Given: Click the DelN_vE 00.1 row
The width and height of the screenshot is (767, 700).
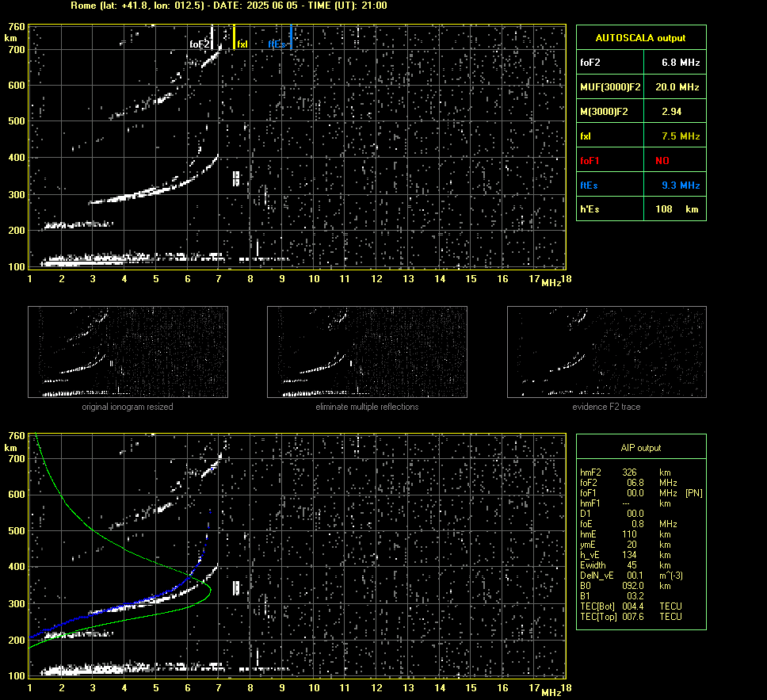Looking at the screenshot, I should pos(631,576).
